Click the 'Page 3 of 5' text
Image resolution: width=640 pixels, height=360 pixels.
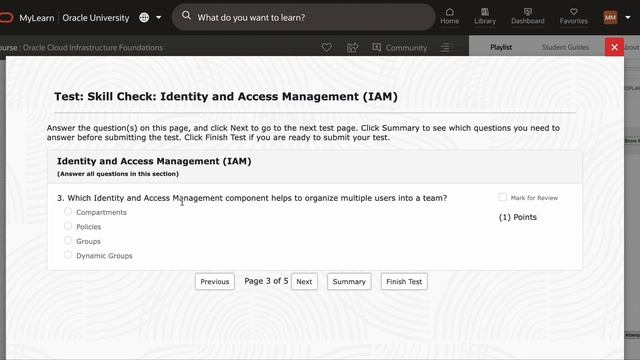click(266, 281)
